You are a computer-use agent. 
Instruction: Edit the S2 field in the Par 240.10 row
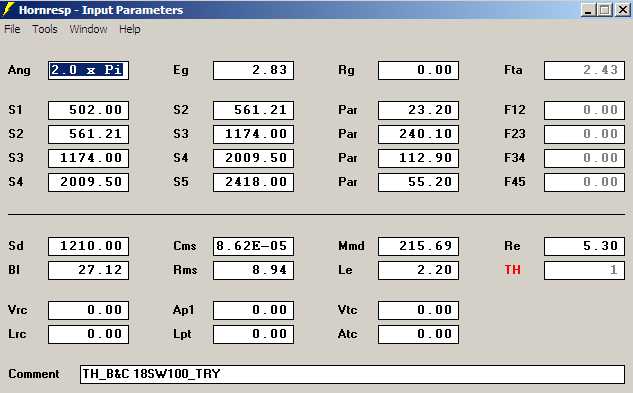88,134
